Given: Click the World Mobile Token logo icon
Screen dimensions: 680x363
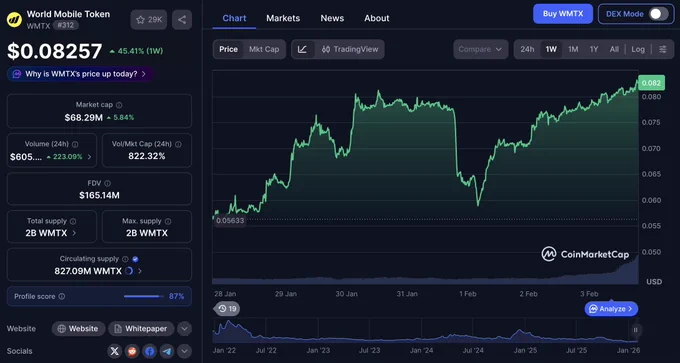Looking at the screenshot, I should [x=14, y=20].
